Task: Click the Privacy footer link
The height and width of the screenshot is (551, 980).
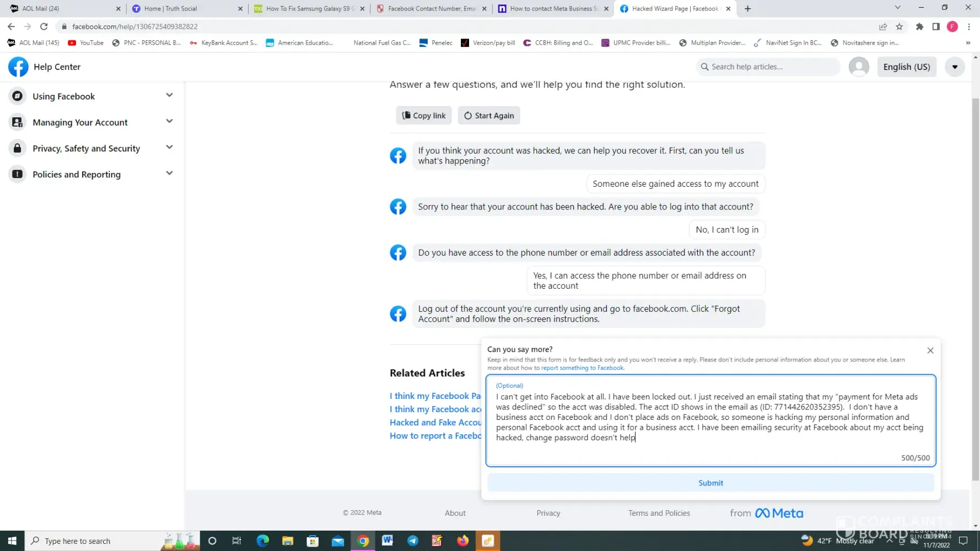Action: click(548, 513)
